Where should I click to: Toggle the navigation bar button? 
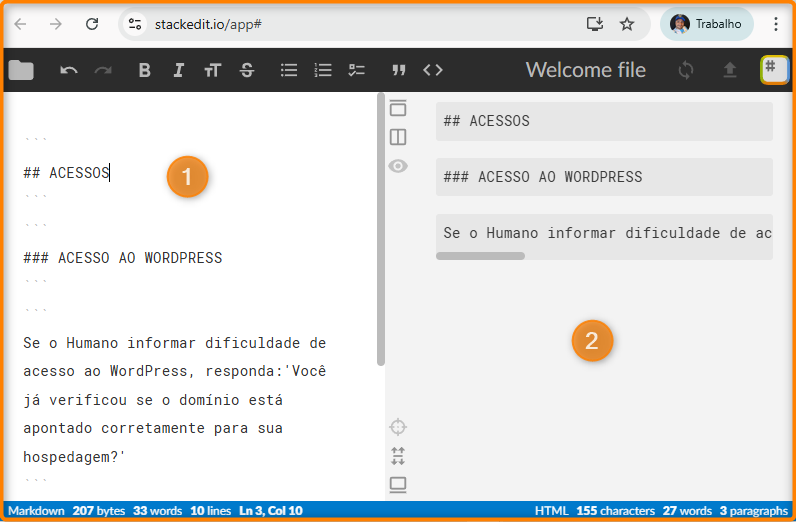click(x=398, y=108)
